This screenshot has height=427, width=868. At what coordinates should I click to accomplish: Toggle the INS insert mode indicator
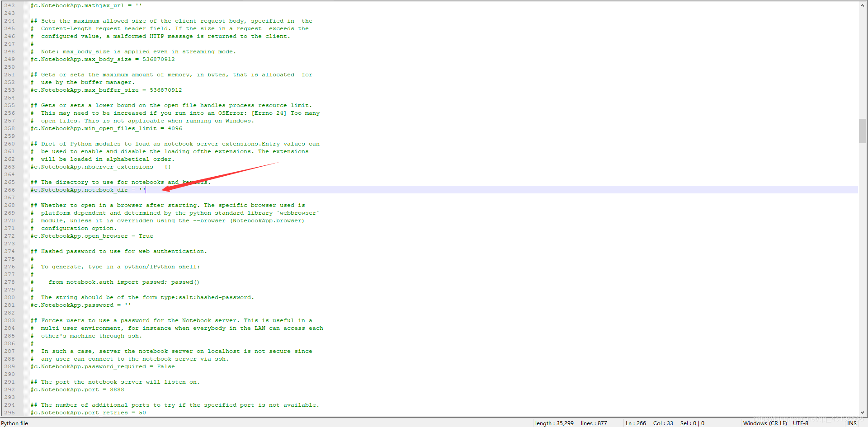pos(852,423)
